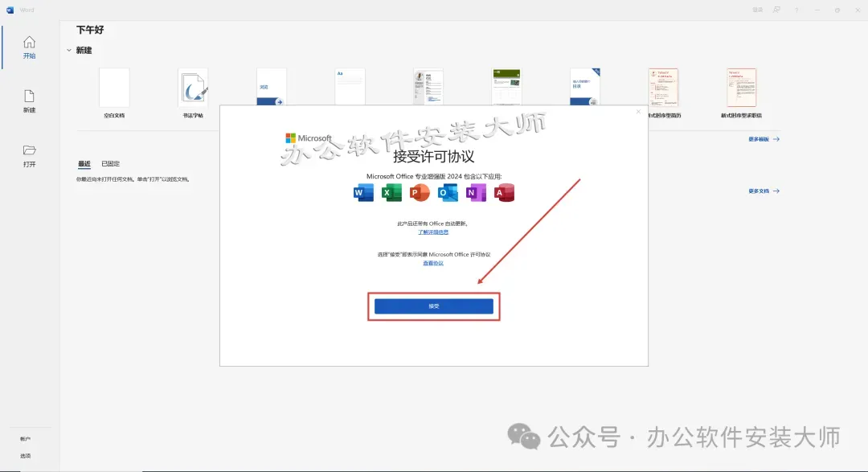Click the Excel app icon in dialog
This screenshot has width=868, height=472.
point(391,193)
